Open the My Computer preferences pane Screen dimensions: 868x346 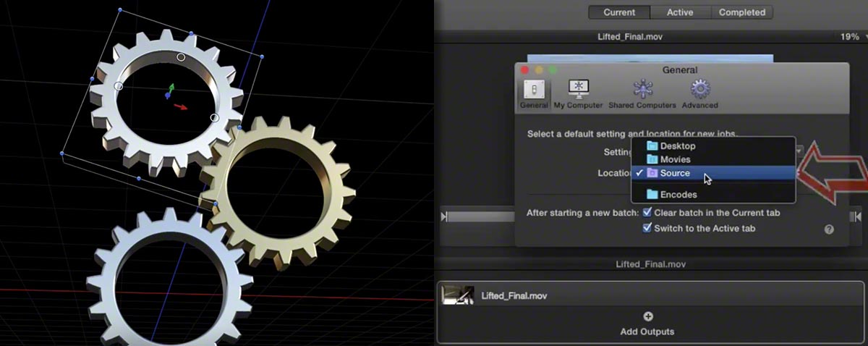pos(578,95)
